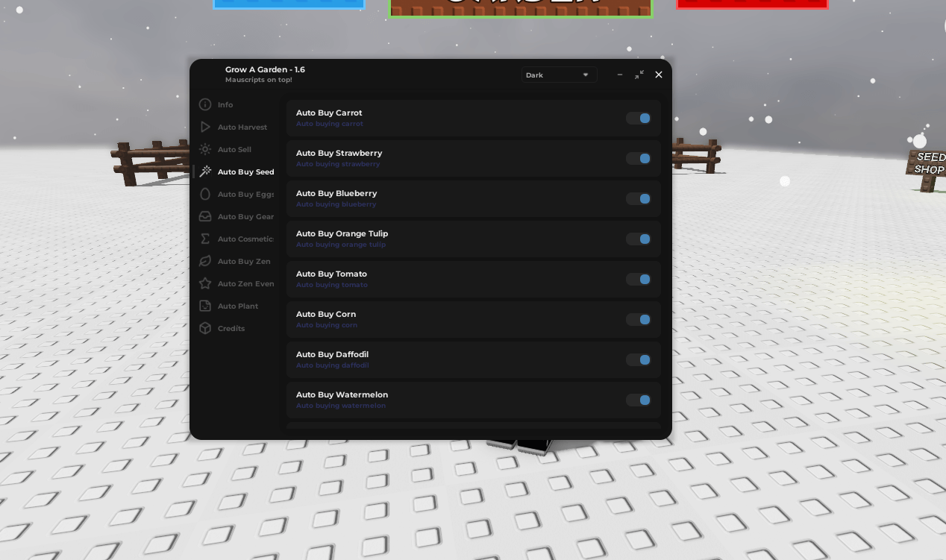Image resolution: width=946 pixels, height=560 pixels.
Task: Click the Auto Buy Eggs egg icon
Action: click(205, 194)
